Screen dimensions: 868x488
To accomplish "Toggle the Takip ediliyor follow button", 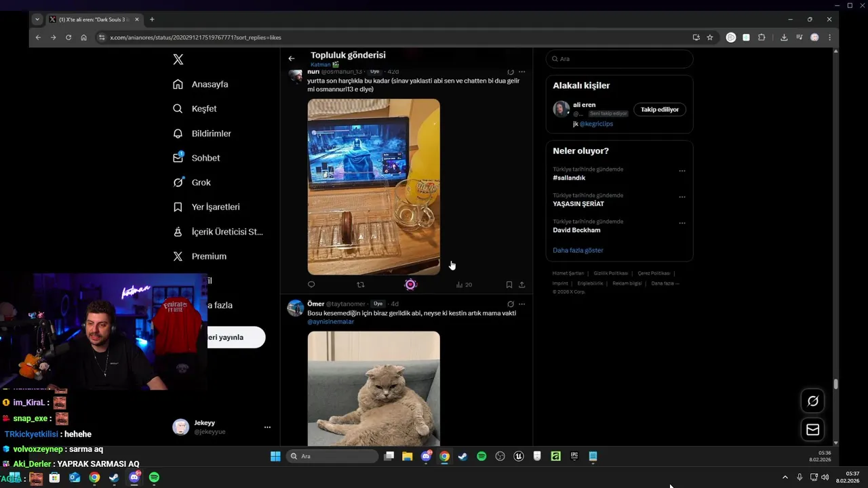I will [660, 109].
